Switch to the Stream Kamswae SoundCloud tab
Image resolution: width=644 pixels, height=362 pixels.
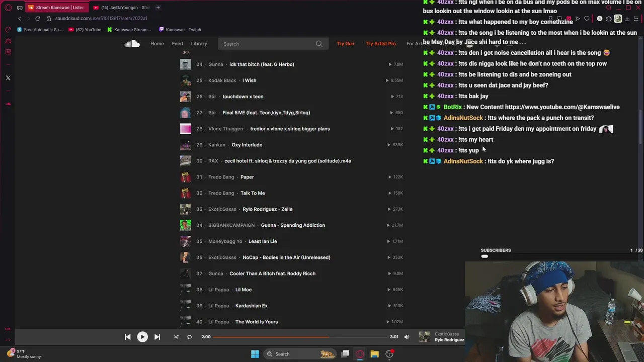tap(56, 8)
